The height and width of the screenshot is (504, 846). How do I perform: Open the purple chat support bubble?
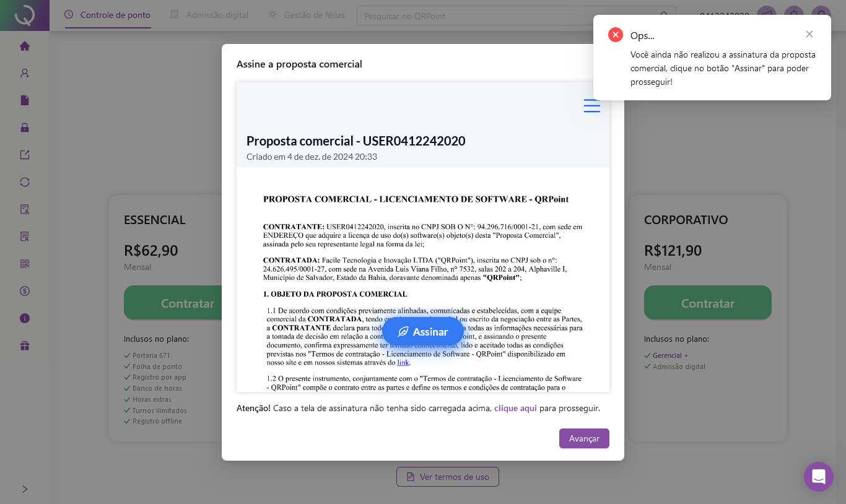click(818, 477)
